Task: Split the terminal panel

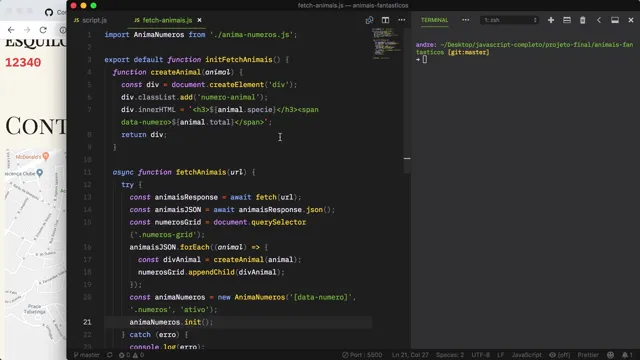Action: pos(567,20)
